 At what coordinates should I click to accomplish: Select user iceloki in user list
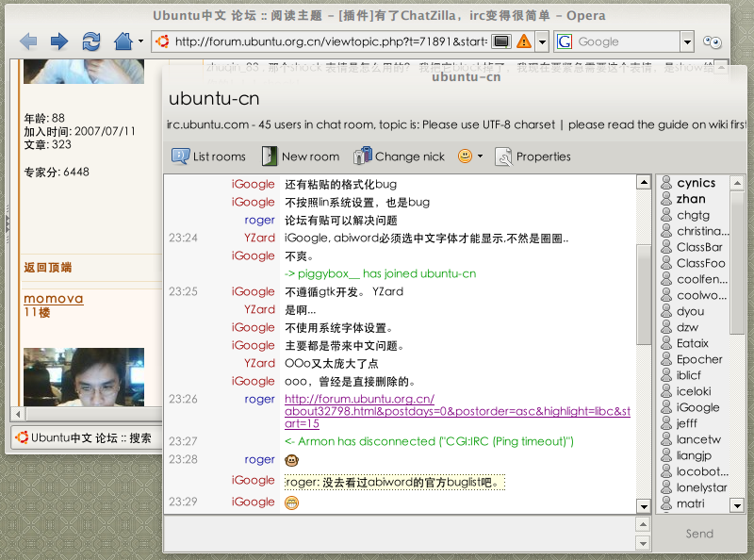tap(695, 391)
